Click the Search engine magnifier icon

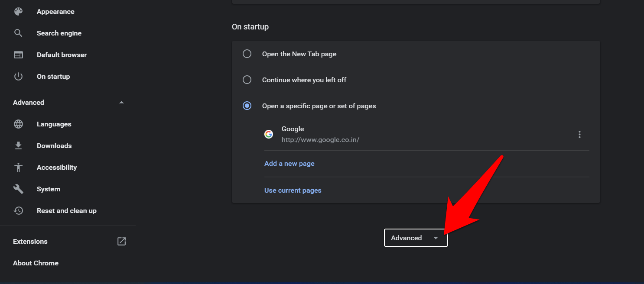pyautogui.click(x=18, y=33)
